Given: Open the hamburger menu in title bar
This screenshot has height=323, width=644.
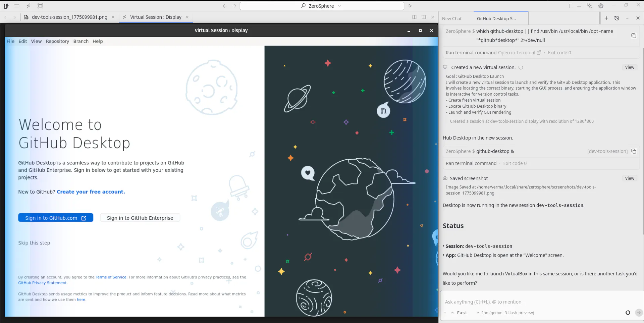Looking at the screenshot, I should (17, 6).
